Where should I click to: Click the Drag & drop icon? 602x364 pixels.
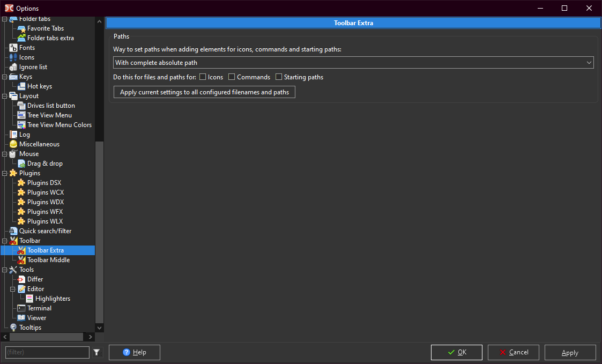[x=21, y=164]
